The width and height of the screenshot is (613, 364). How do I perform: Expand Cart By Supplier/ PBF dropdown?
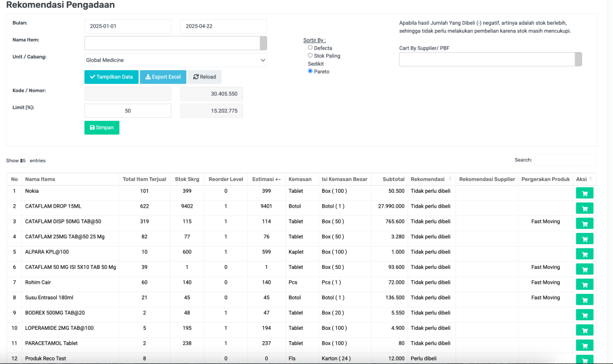(x=490, y=59)
